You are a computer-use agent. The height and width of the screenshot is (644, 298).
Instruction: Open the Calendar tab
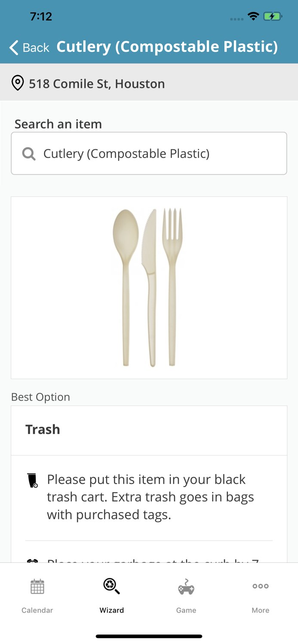point(37,597)
